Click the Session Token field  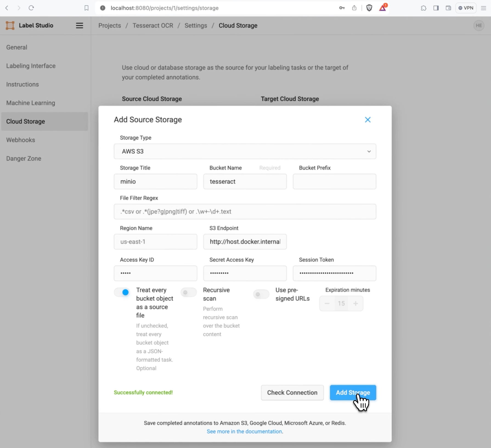[334, 273]
